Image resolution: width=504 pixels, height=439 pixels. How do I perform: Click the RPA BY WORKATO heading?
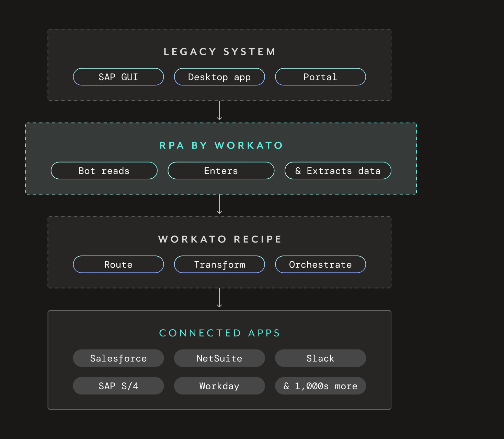pos(221,145)
